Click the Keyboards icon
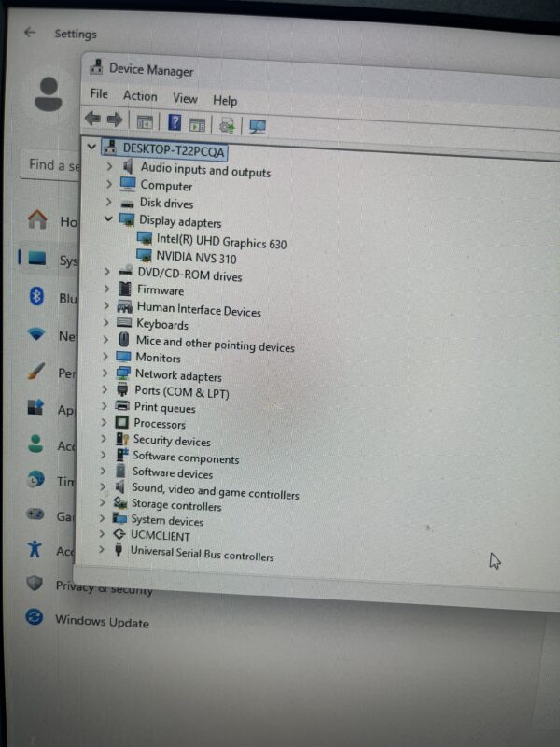Image resolution: width=560 pixels, height=747 pixels. [124, 323]
